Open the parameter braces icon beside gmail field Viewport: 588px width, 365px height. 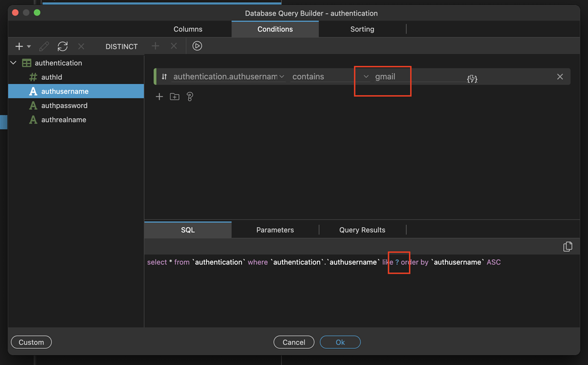click(x=472, y=76)
